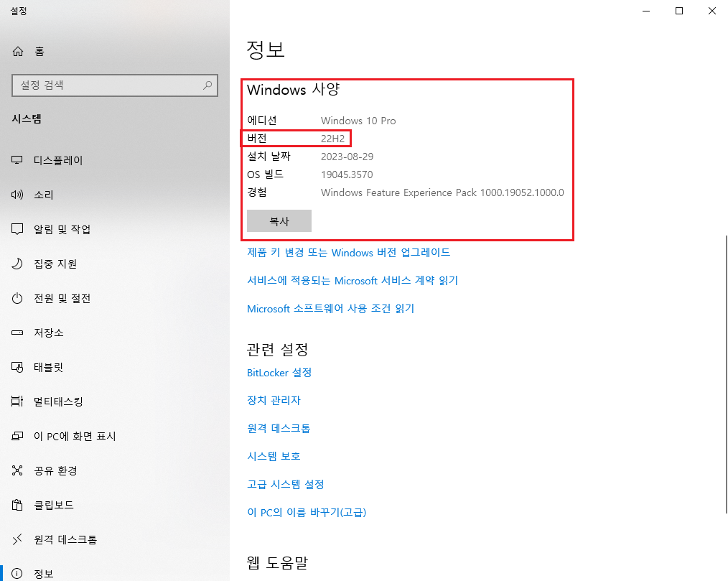Select the 디스플레이 monitor icon

tap(17, 160)
